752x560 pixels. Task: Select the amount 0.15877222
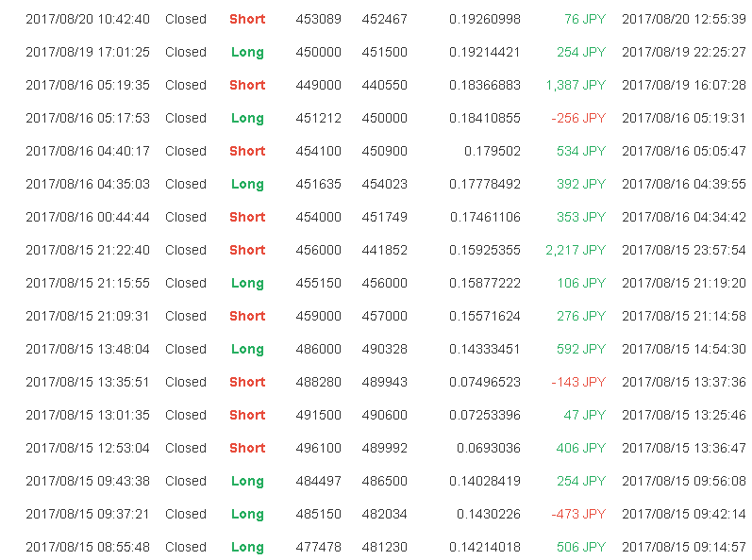485,284
